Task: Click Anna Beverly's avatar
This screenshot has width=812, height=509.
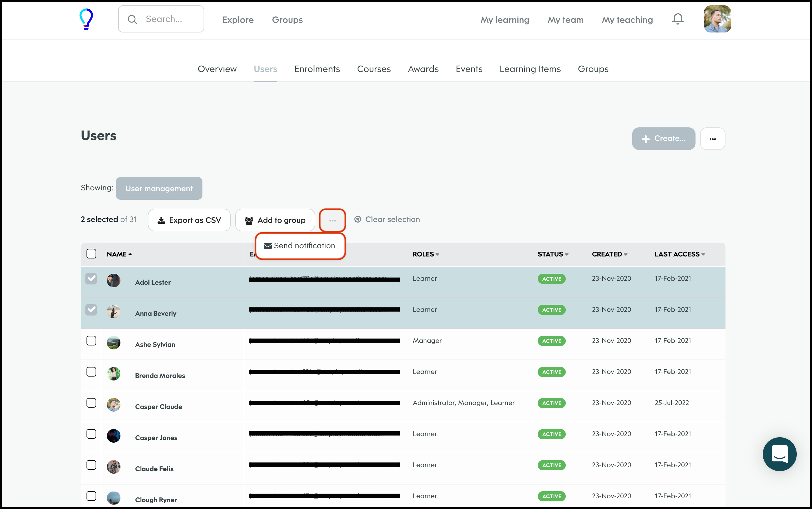Action: pos(114,311)
